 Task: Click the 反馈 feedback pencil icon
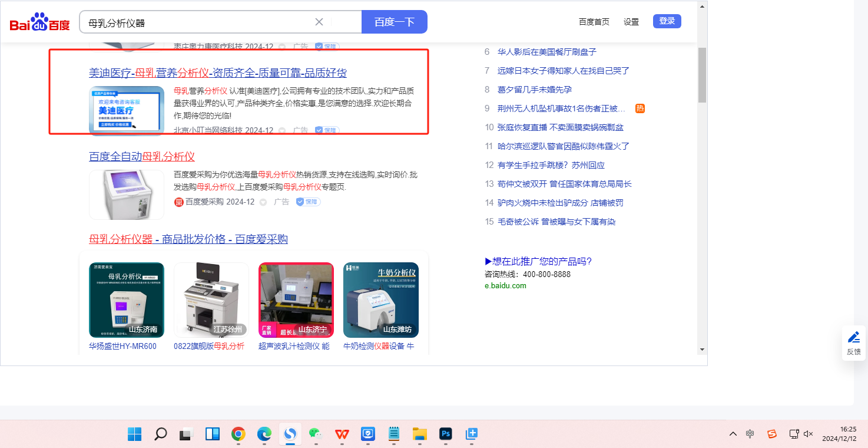[854, 338]
